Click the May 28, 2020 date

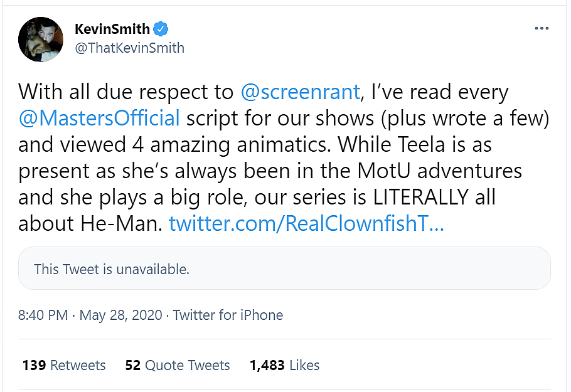[120, 315]
